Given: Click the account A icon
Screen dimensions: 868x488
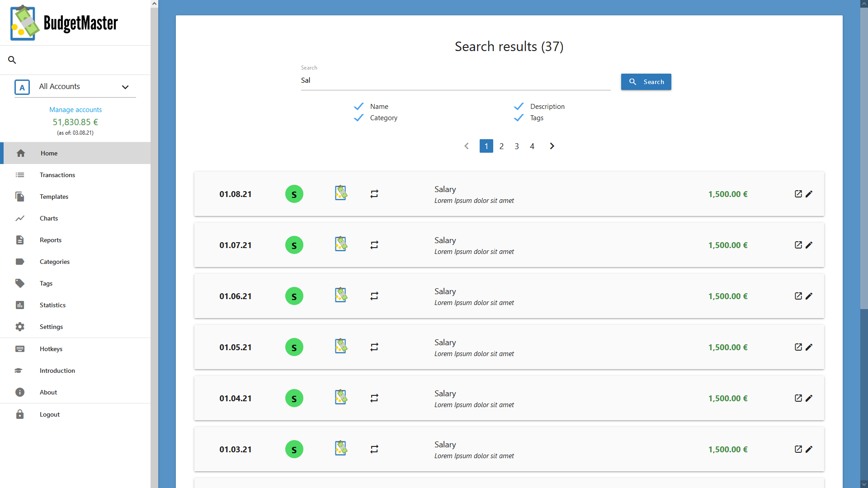Looking at the screenshot, I should coord(22,87).
